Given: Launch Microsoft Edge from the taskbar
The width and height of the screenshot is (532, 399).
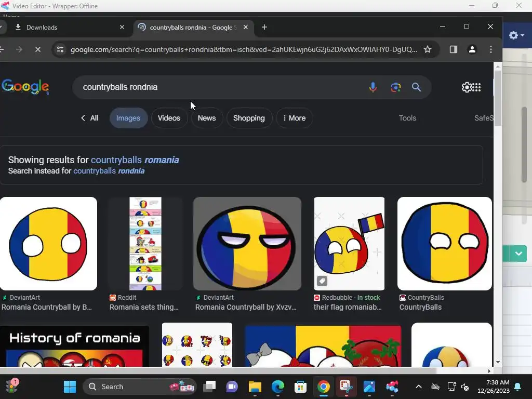Looking at the screenshot, I should [x=277, y=387].
